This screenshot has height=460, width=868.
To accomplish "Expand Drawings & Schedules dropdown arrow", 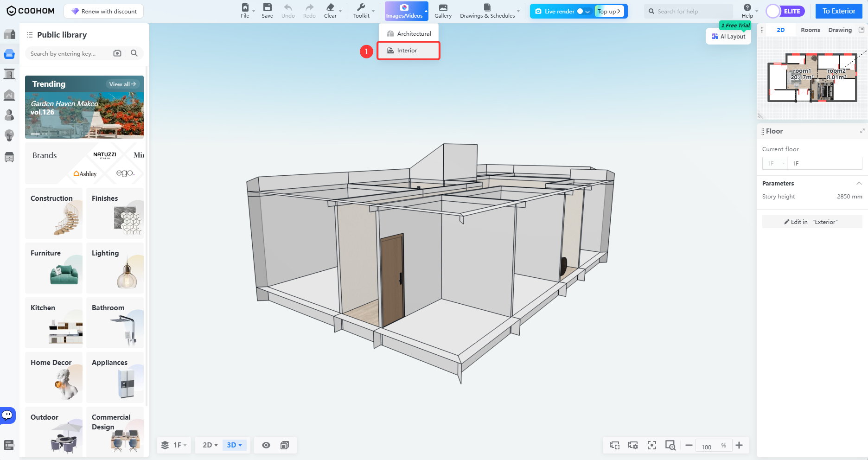I will tap(518, 11).
